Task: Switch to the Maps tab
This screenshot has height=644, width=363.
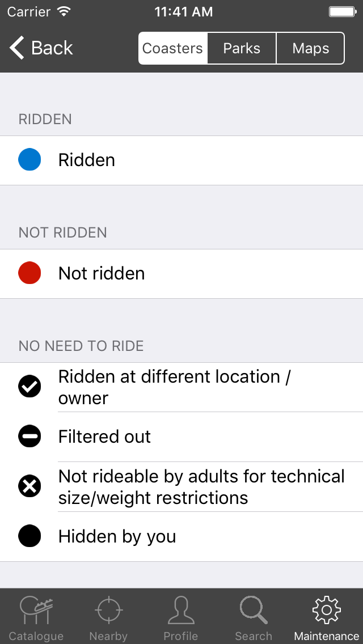Action: pyautogui.click(x=310, y=48)
